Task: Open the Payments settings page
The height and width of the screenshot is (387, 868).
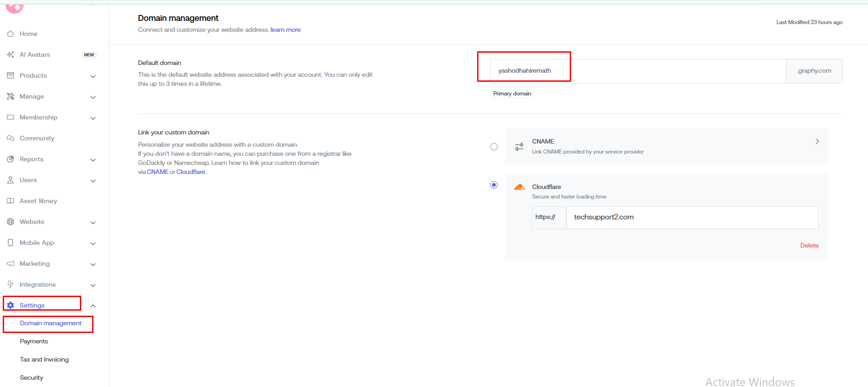Action: (x=34, y=341)
